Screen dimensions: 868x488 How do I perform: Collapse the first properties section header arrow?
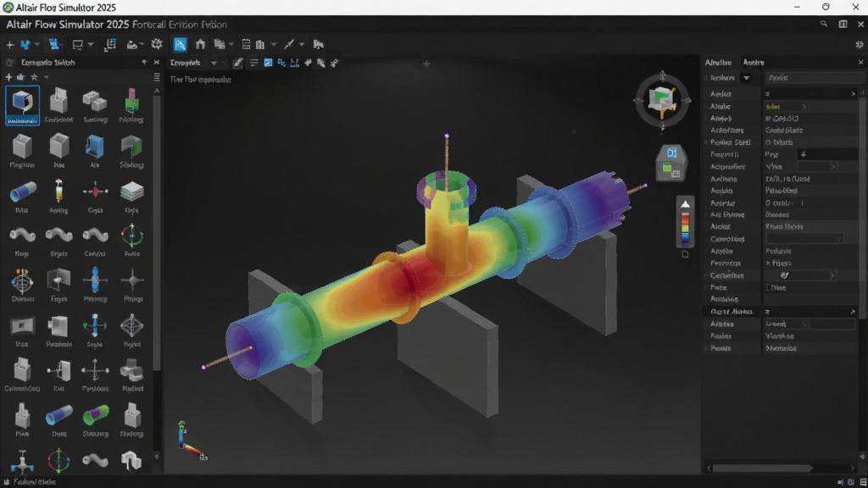point(853,94)
